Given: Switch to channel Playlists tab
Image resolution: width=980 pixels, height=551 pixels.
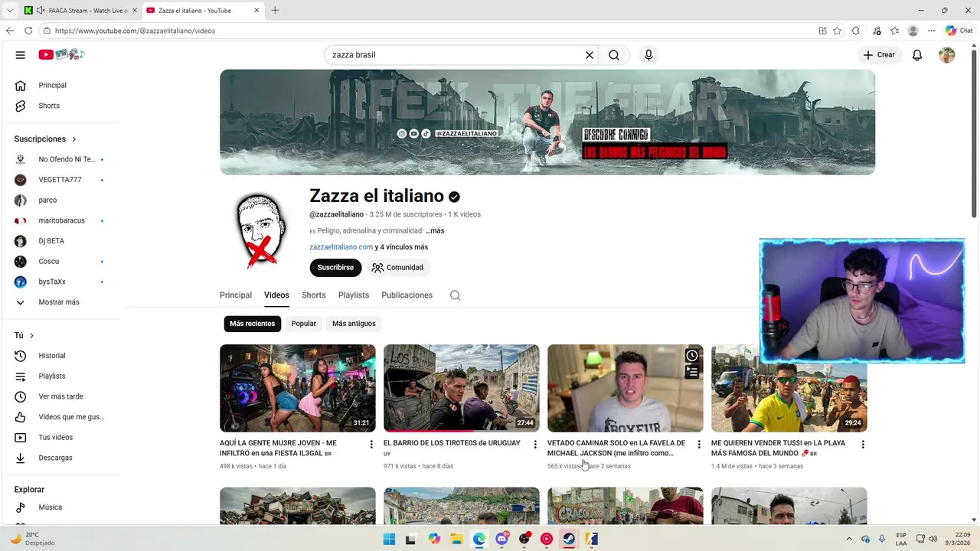Looking at the screenshot, I should [x=354, y=295].
